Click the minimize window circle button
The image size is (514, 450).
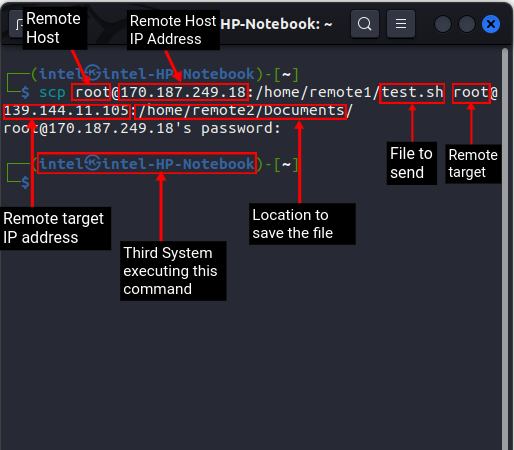click(443, 24)
